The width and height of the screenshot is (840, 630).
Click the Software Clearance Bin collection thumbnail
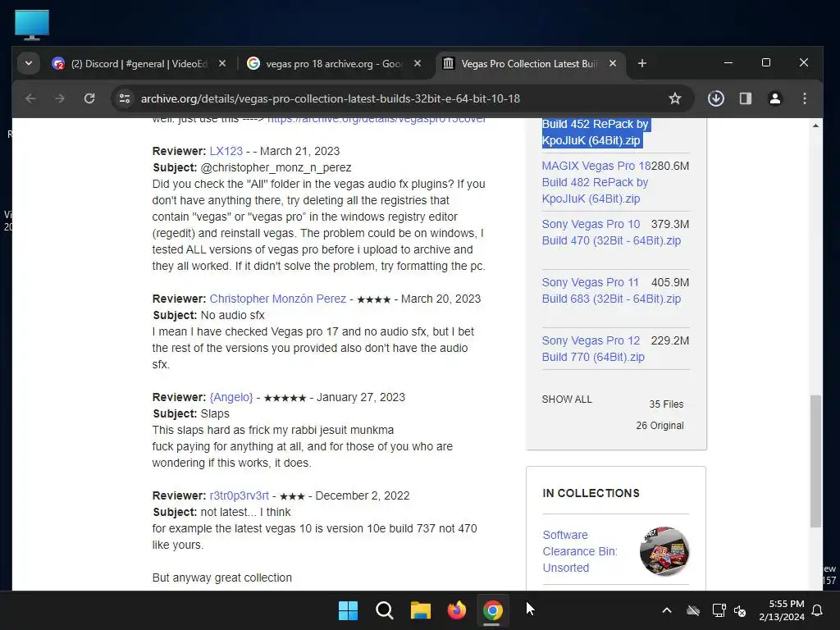click(664, 551)
